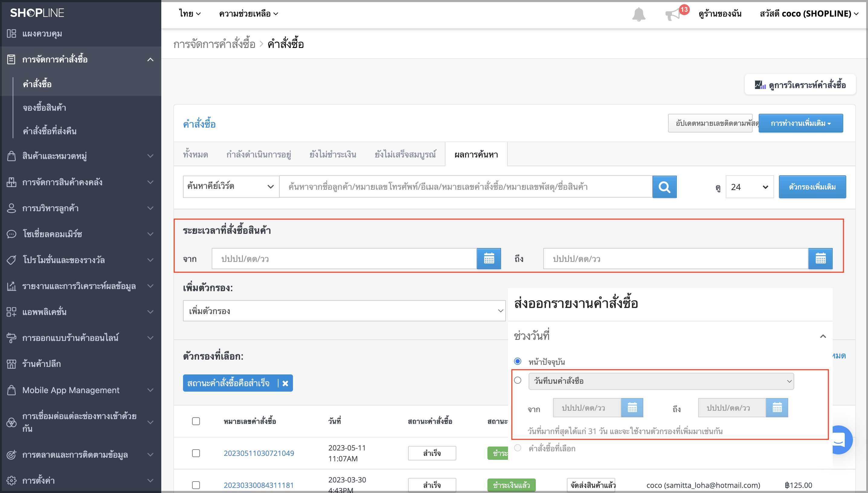This screenshot has height=493, width=868.
Task: Open the notification bell icon
Action: pos(638,14)
